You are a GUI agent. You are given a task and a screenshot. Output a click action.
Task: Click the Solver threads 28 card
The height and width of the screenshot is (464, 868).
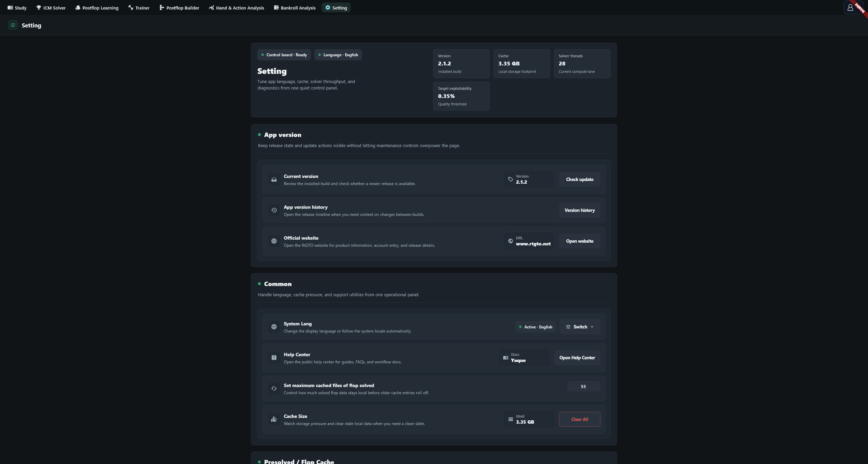[x=582, y=64]
